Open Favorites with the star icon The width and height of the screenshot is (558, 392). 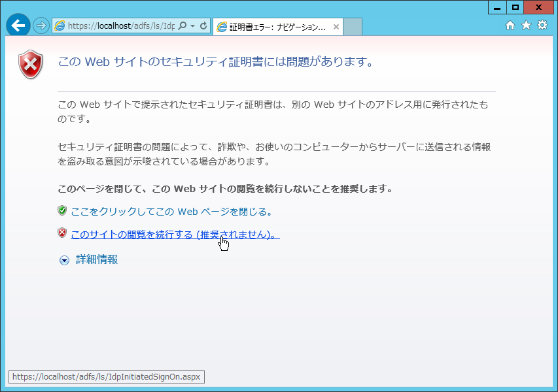point(527,25)
